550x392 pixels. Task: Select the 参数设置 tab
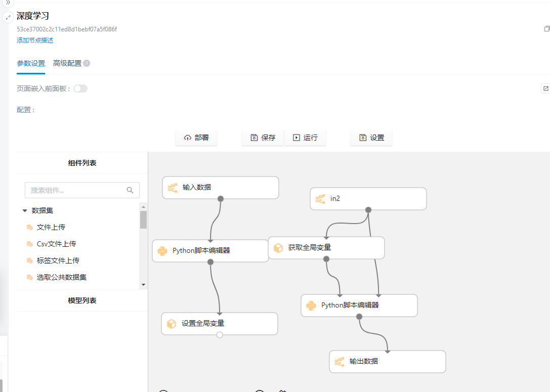point(31,63)
